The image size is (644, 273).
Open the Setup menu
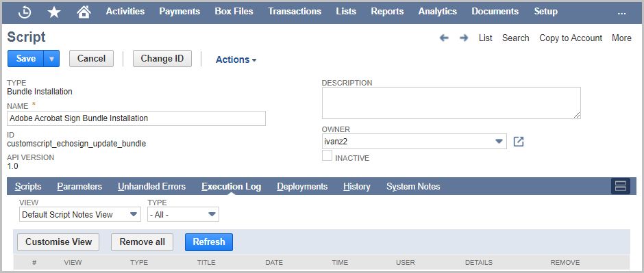pos(545,12)
